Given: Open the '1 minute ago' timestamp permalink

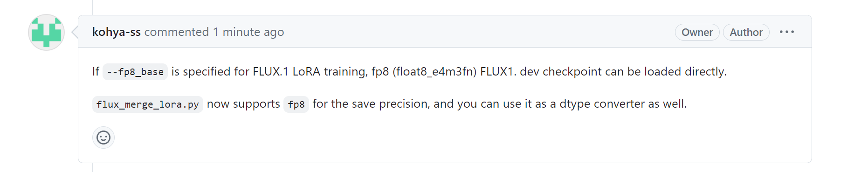Looking at the screenshot, I should click(248, 32).
